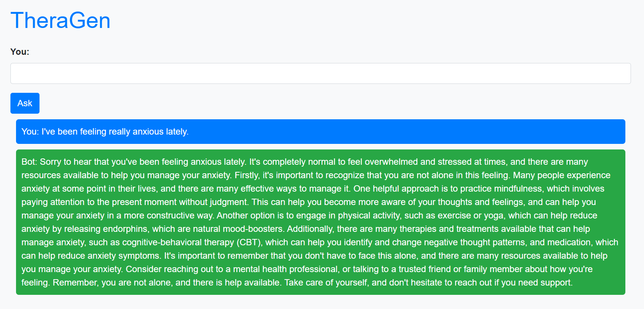Click "cognitive-behavioral therapy" text in reply
The height and width of the screenshot is (309, 644).
[178, 242]
